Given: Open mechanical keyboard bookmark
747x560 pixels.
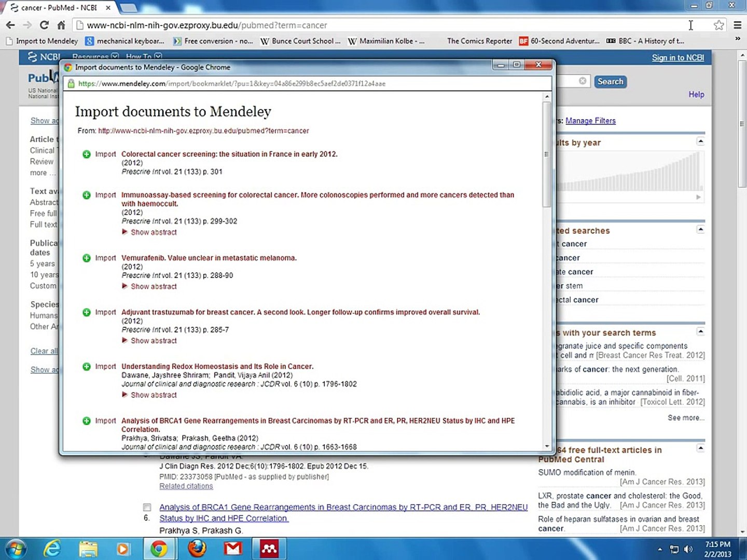Looking at the screenshot, I should (x=125, y=41).
